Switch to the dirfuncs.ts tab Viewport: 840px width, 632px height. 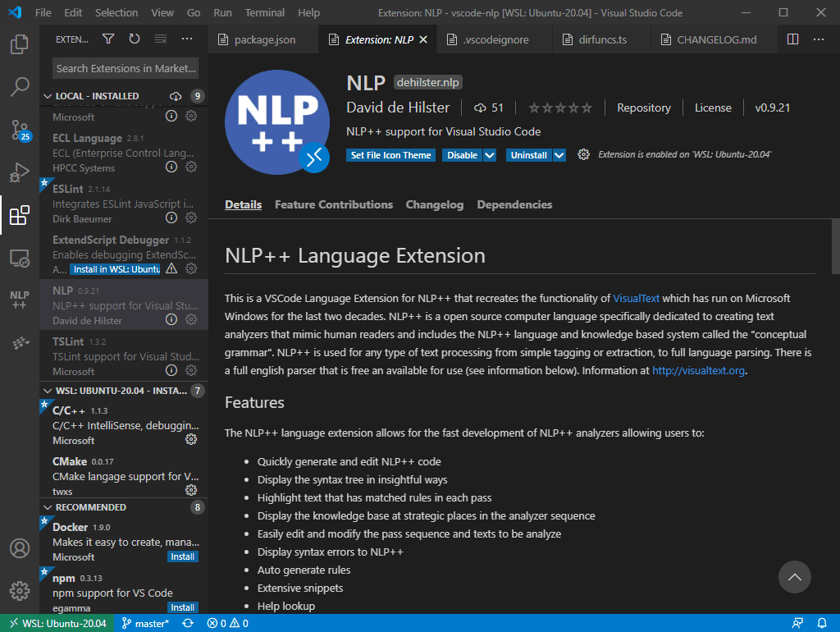coord(601,39)
